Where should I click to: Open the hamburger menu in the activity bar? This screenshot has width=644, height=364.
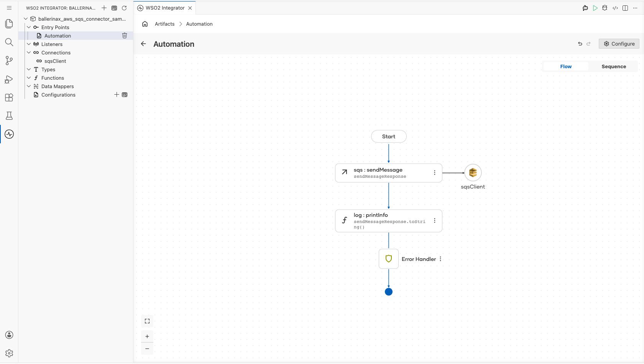(x=9, y=8)
